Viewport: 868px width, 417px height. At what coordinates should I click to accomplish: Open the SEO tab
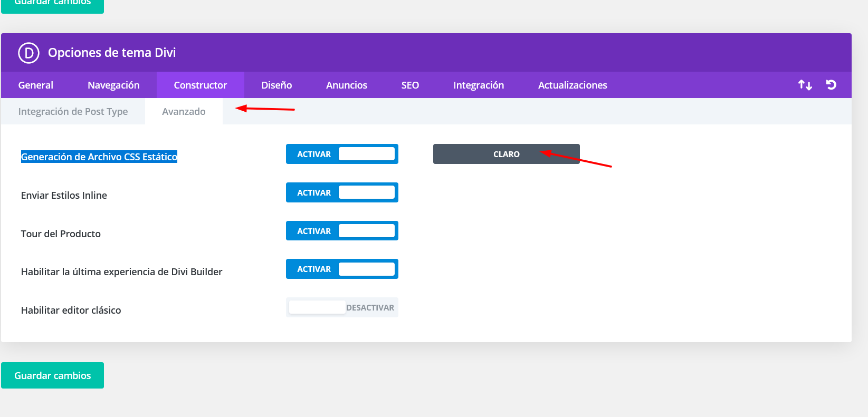[410, 85]
